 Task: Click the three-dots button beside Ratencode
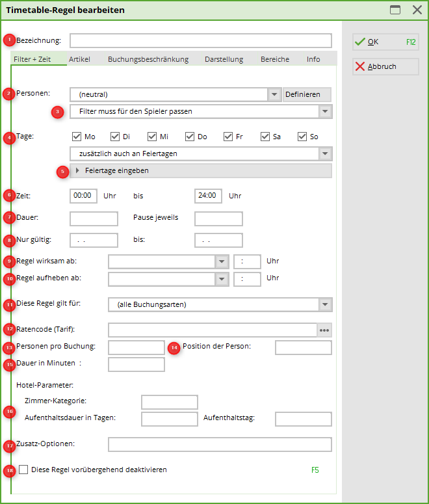pos(324,330)
